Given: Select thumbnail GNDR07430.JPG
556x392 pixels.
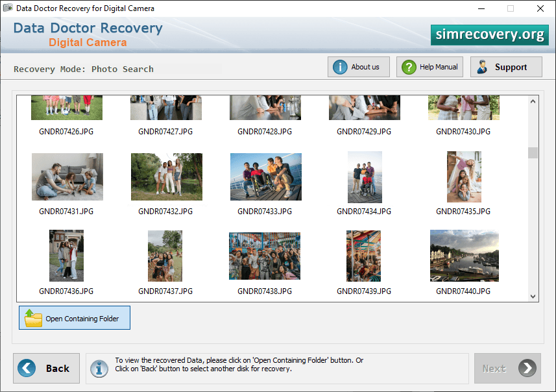Looking at the screenshot, I should 464,108.
